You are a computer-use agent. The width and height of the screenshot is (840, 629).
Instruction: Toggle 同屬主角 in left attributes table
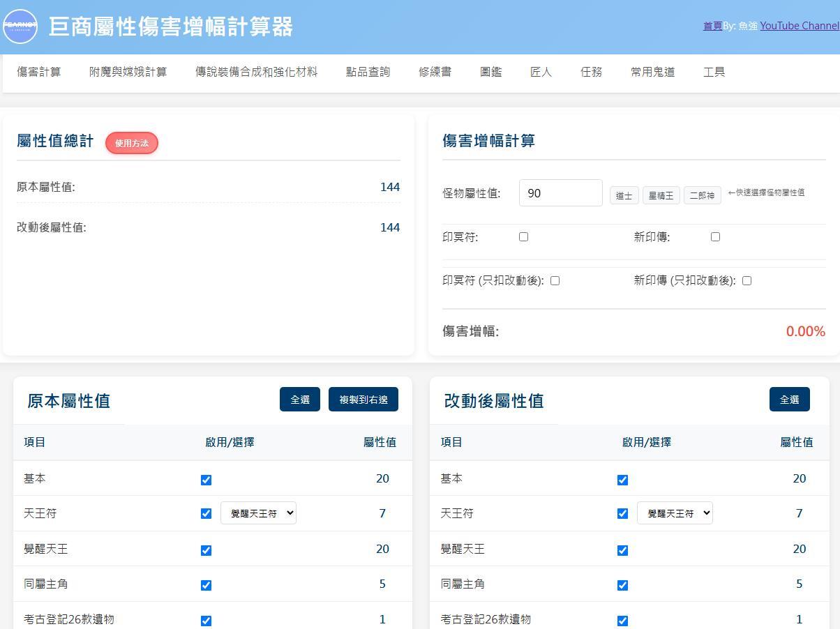[x=206, y=585]
